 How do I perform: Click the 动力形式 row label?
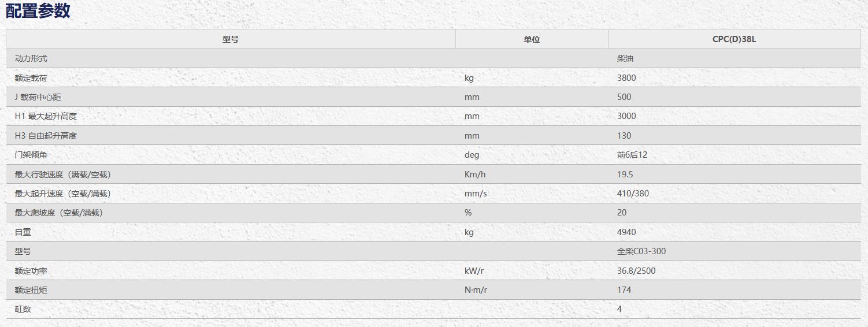click(31, 58)
